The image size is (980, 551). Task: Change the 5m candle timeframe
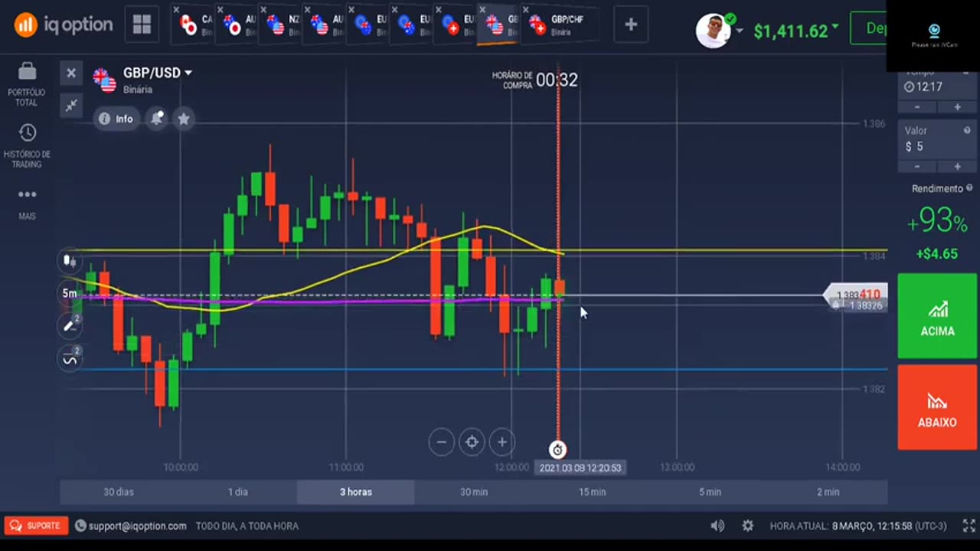tap(70, 293)
